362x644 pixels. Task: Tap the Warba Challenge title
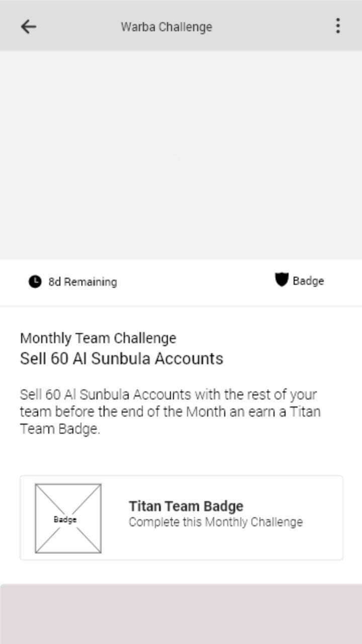[166, 27]
